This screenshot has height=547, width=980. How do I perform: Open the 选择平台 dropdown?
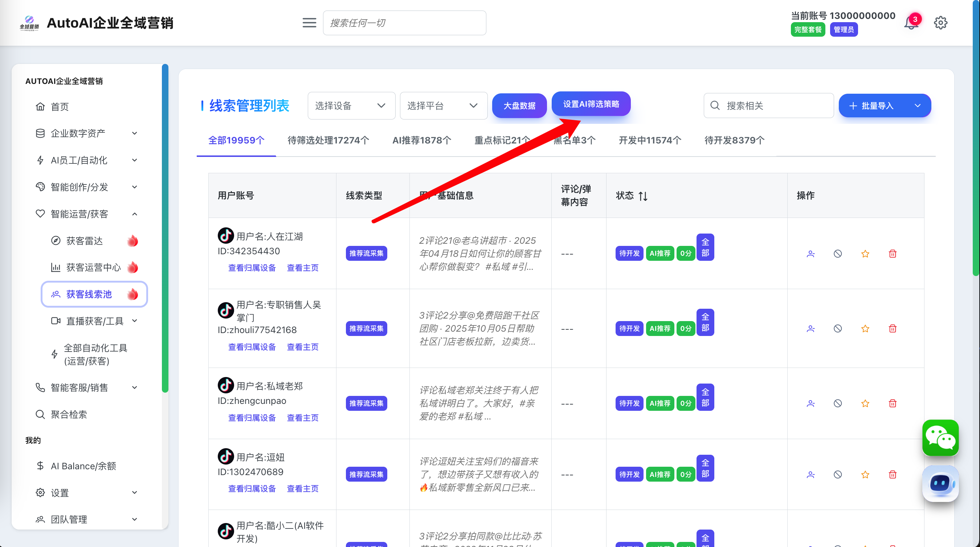click(x=443, y=105)
